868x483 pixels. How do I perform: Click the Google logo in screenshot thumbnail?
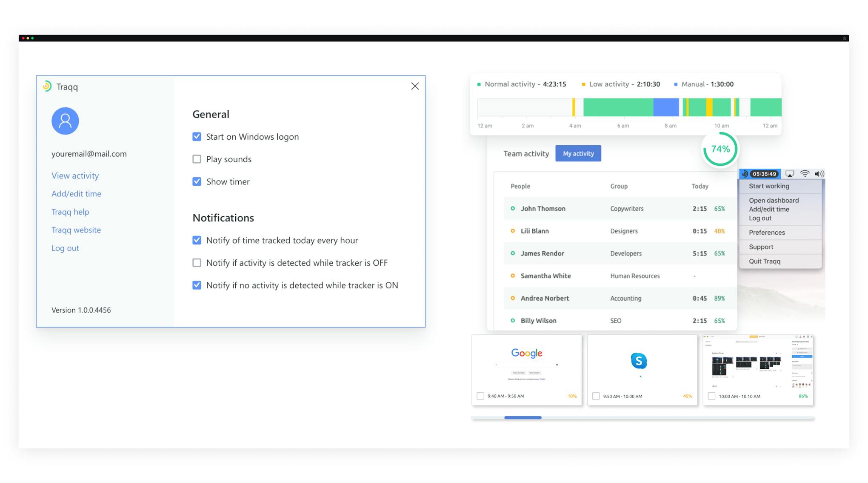coord(527,353)
